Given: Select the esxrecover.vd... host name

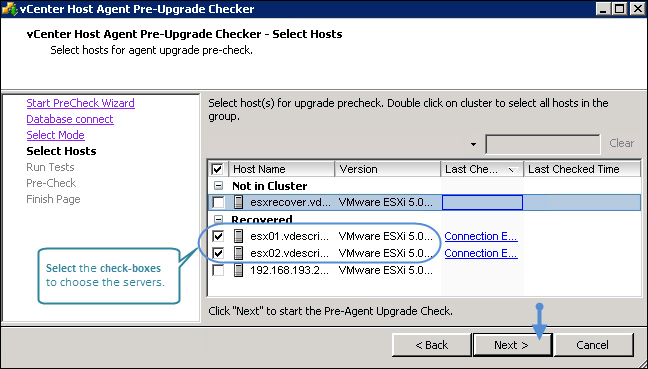Looking at the screenshot, I should (291, 202).
